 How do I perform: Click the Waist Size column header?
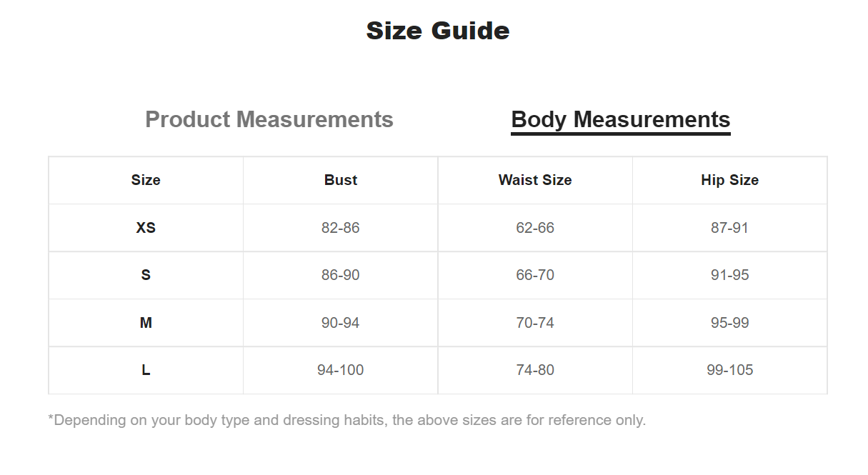click(x=535, y=180)
